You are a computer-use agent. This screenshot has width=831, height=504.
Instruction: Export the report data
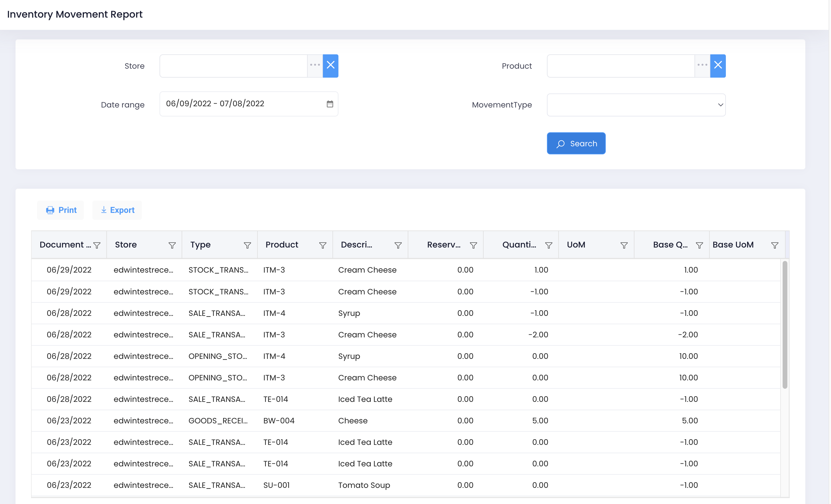[x=117, y=210]
